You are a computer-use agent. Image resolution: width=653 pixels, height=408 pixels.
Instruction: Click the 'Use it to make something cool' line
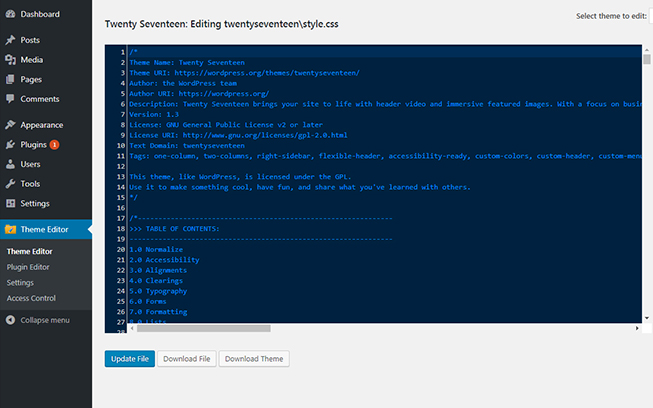pyautogui.click(x=300, y=187)
